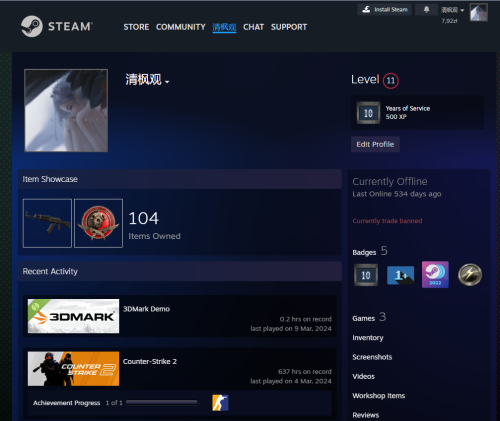Click the 2022 Steam replay badge
This screenshot has height=421, width=500.
tap(435, 275)
